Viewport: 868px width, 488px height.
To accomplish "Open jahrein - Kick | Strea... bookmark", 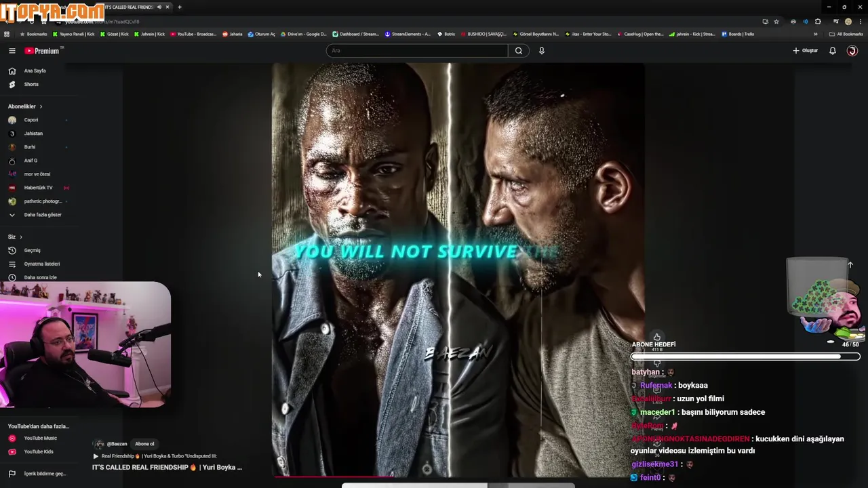I will click(692, 34).
